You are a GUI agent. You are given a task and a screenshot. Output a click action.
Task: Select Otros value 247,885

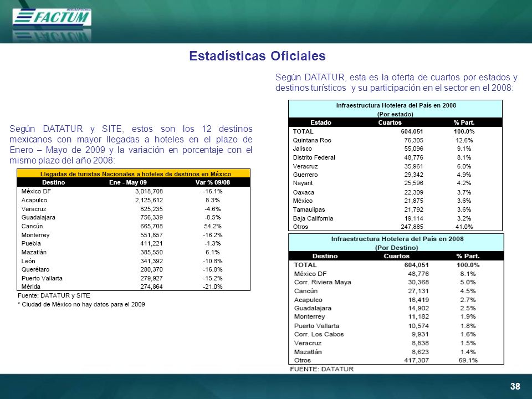(x=412, y=227)
